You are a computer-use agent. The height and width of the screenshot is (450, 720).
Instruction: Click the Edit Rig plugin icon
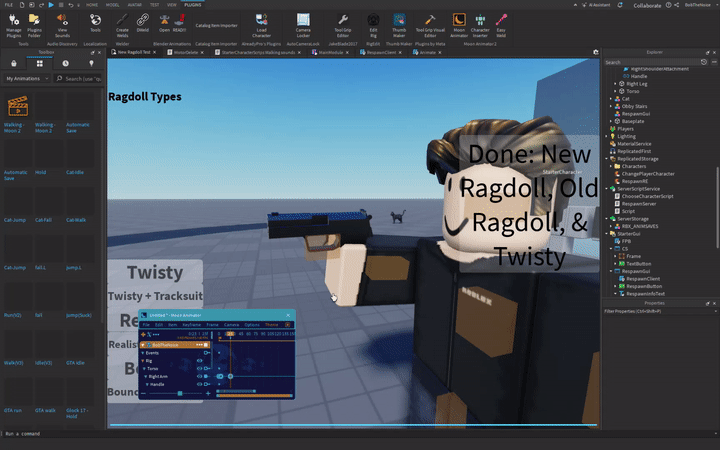pos(373,21)
